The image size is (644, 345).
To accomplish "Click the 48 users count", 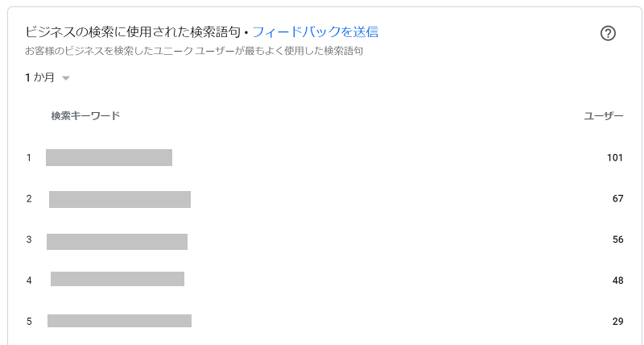I will pos(617,281).
